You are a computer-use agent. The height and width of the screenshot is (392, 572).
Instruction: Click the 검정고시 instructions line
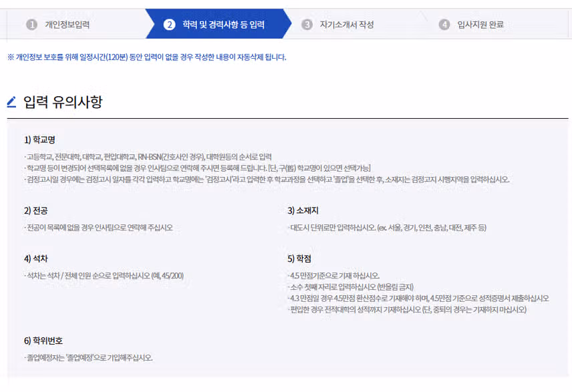(267, 180)
